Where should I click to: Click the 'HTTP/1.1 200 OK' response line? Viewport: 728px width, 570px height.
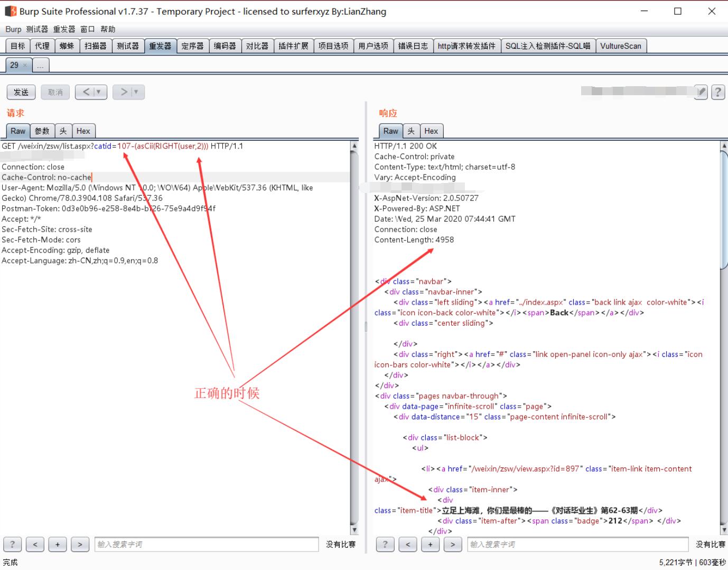point(406,146)
